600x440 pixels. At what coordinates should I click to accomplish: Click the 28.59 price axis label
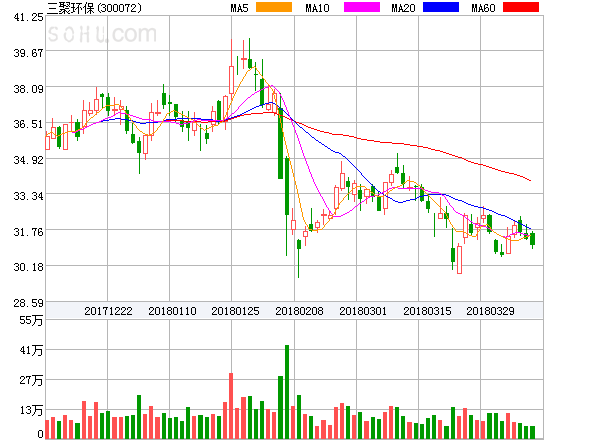[x=28, y=303]
